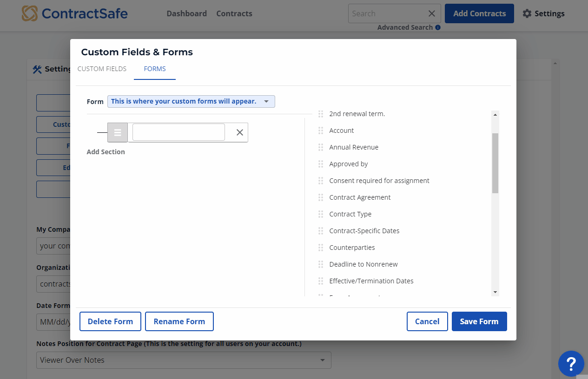Image resolution: width=588 pixels, height=379 pixels.
Task: Save the form with Save Form
Action: click(x=479, y=321)
